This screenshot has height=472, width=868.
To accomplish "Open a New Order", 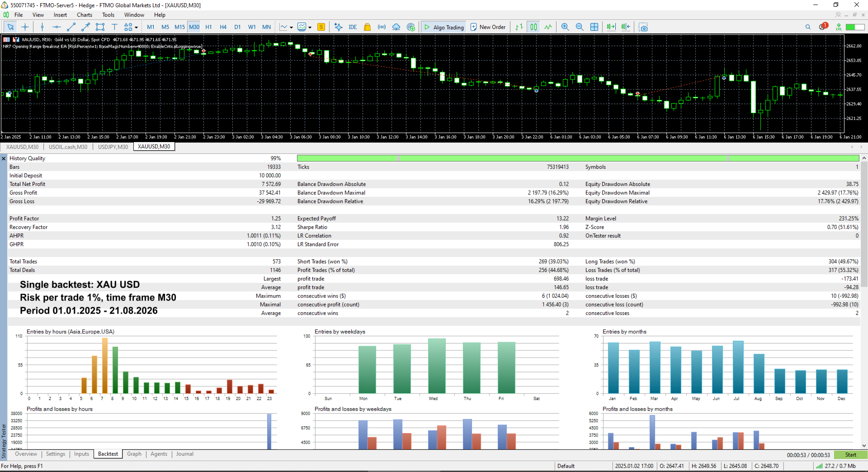I will pyautogui.click(x=488, y=27).
